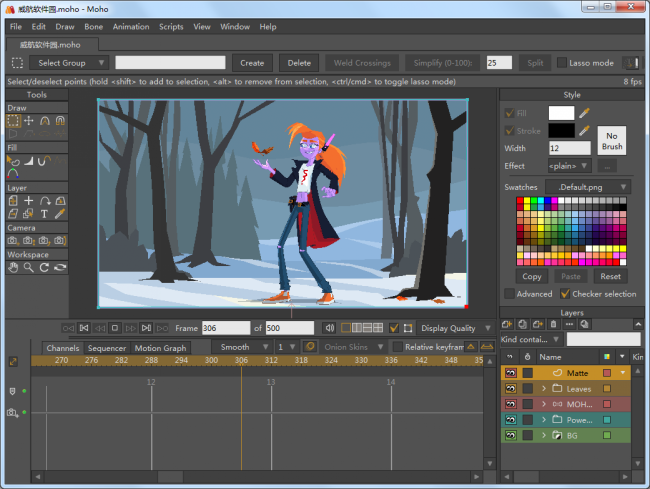Click the Copy style button
The height and width of the screenshot is (489, 650).
point(532,276)
